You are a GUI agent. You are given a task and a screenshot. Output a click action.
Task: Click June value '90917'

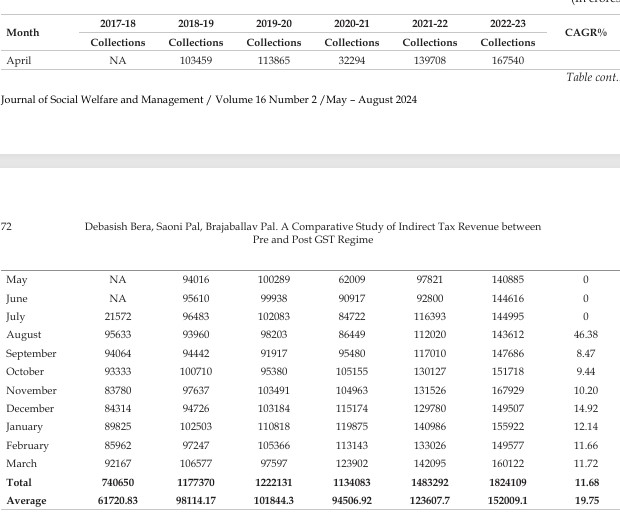[352, 299]
